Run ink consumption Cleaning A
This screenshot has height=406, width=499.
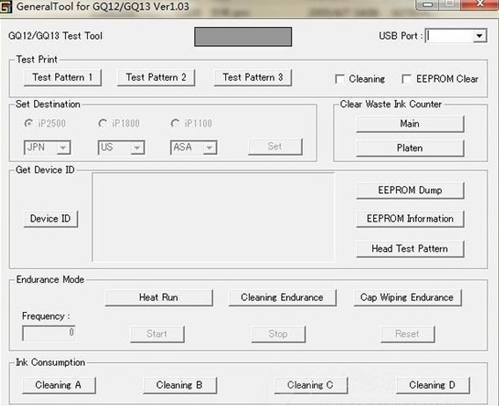[59, 385]
